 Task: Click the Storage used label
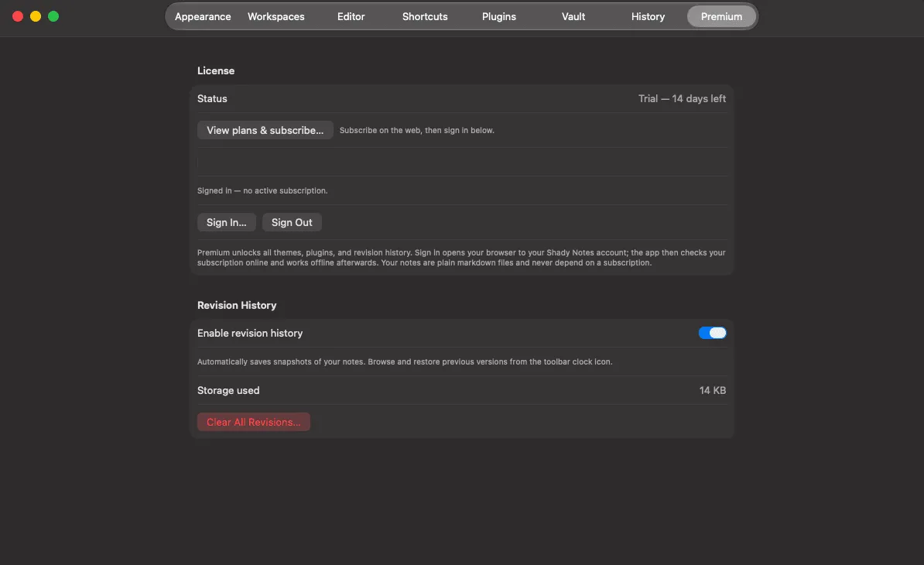coord(228,390)
